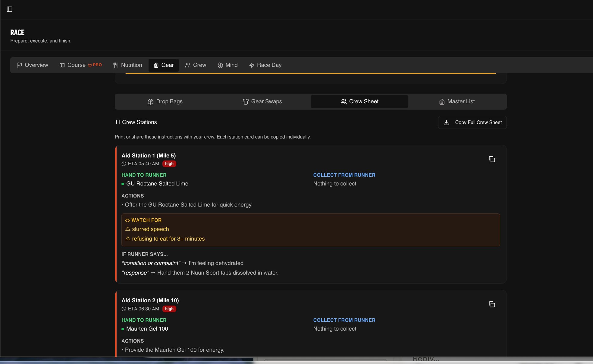Screen dimensions: 593x364
Task: Copy Aid Station 1 card
Action: 492,159
